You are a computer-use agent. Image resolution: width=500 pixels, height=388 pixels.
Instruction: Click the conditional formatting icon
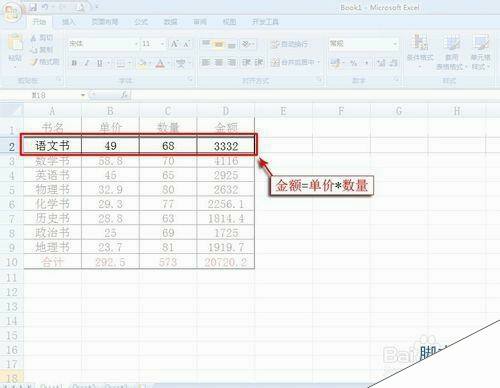coord(420,43)
